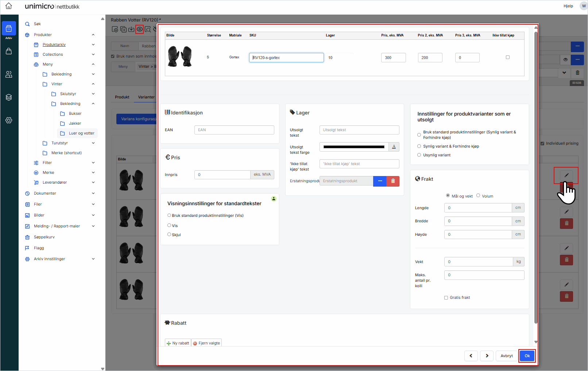Open the shopping bag sidebar icon
The height and width of the screenshot is (371, 588).
(x=9, y=51)
